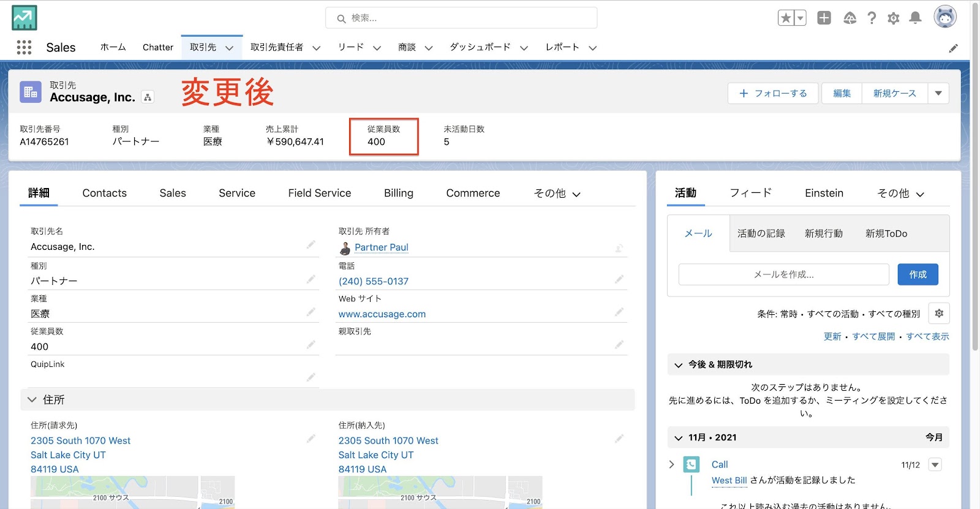This screenshot has width=980, height=509.
Task: Select the 新規ToDo tab
Action: click(x=886, y=233)
